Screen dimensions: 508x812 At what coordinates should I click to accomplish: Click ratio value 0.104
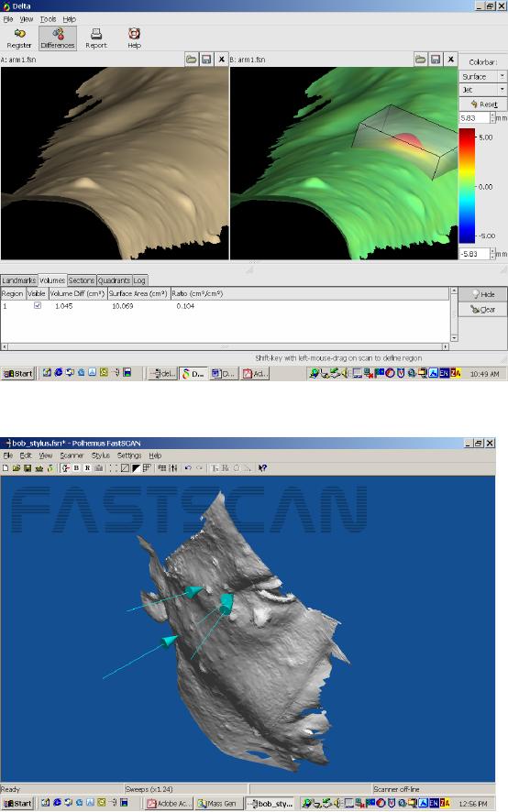185,306
